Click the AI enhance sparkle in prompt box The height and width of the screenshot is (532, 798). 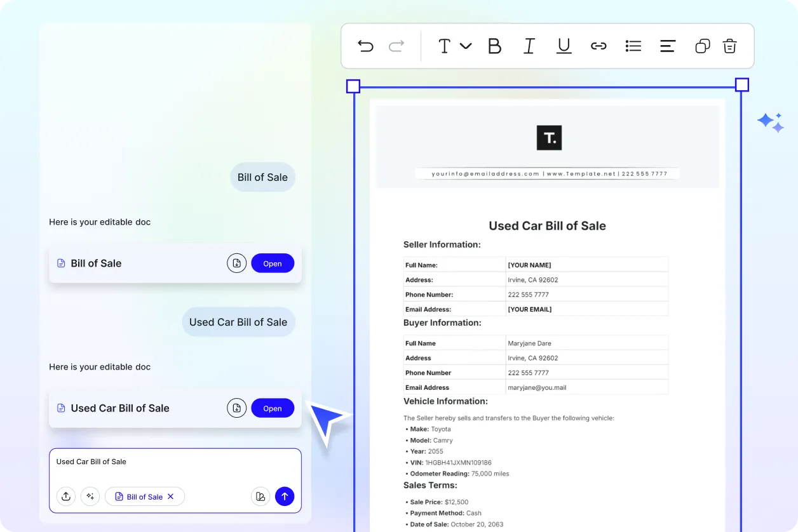[90, 496]
